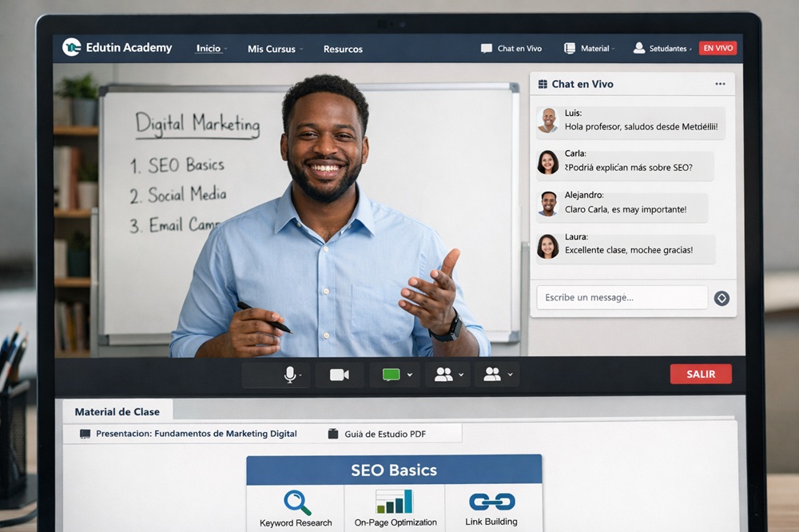
Task: Click the Edutin Academy logo icon
Action: 72,48
